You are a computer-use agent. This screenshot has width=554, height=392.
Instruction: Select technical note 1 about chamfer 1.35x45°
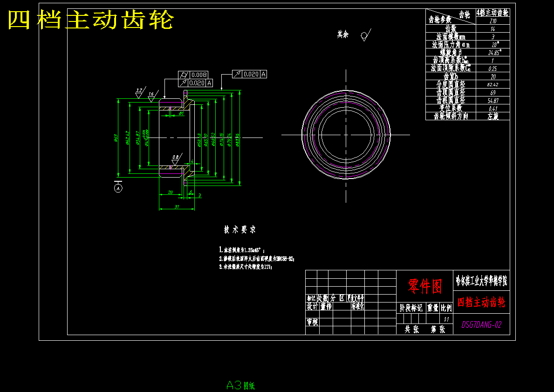click(x=242, y=250)
